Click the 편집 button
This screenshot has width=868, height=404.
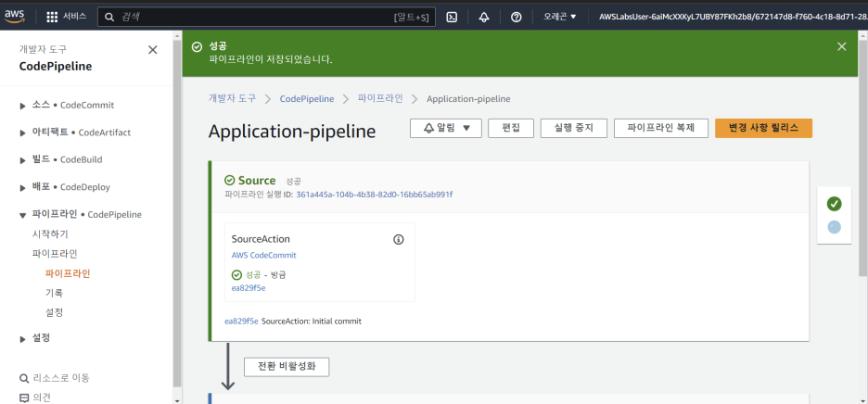coord(511,128)
